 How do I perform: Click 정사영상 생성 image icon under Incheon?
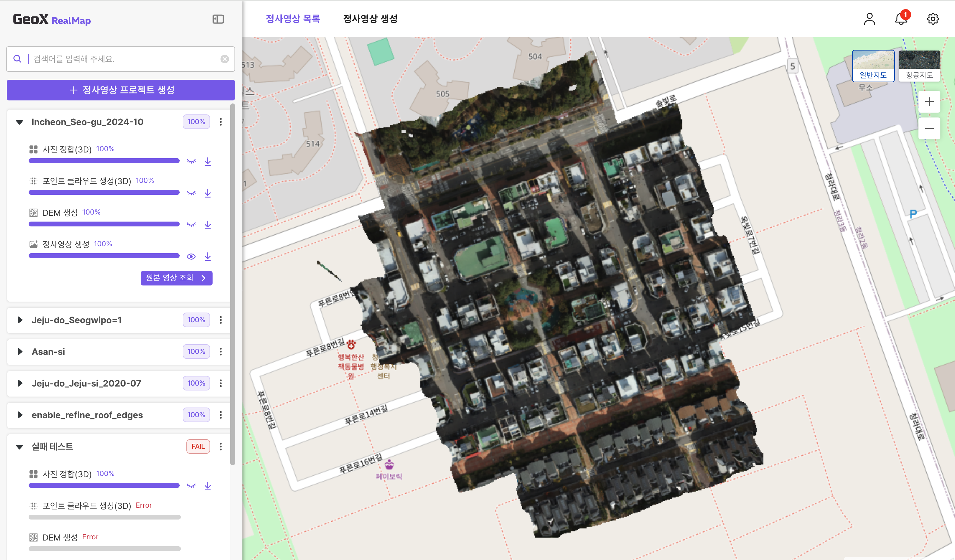33,244
